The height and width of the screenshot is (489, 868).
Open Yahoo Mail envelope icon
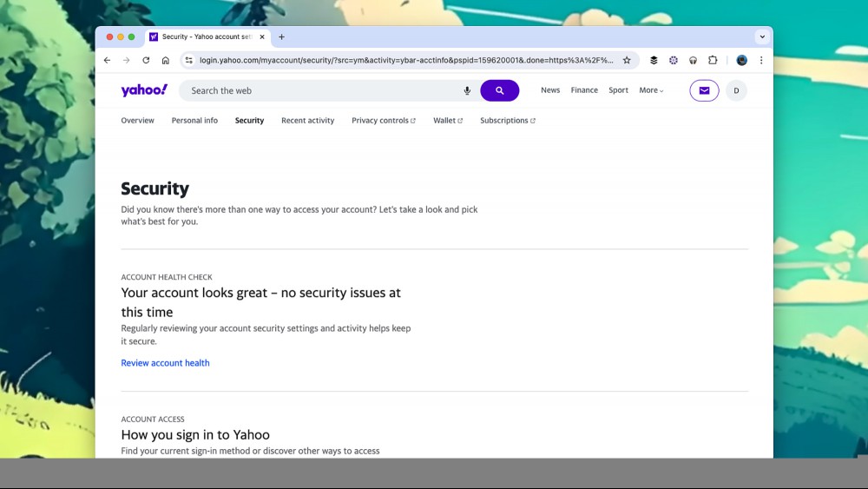pyautogui.click(x=704, y=91)
